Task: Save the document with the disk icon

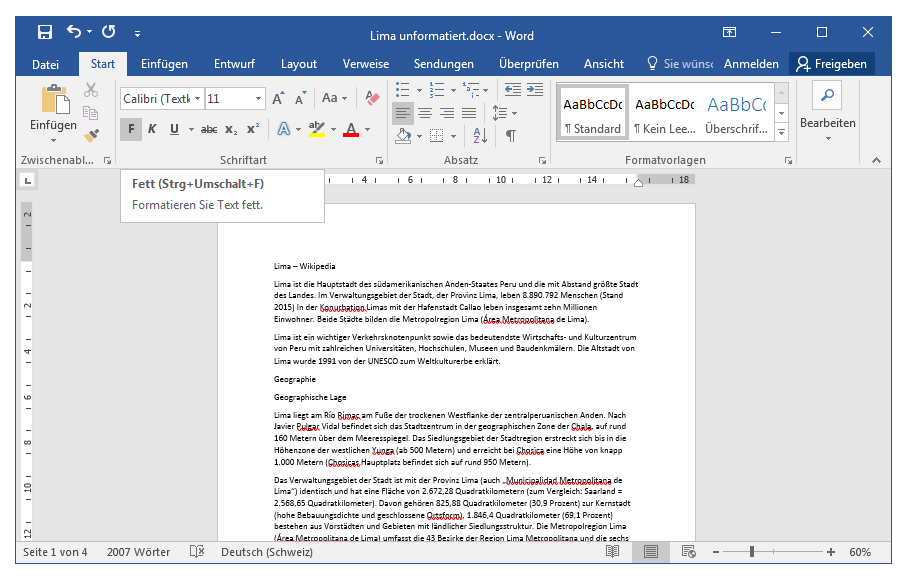Action: [x=44, y=32]
